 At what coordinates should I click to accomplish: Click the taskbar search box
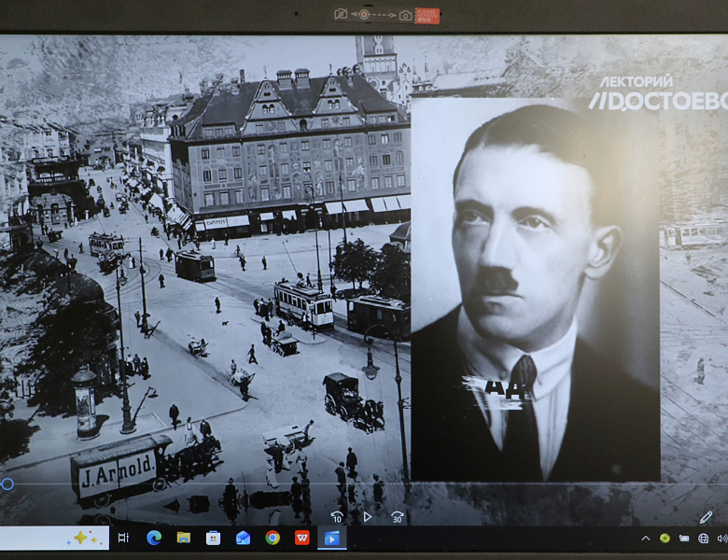pyautogui.click(x=54, y=538)
